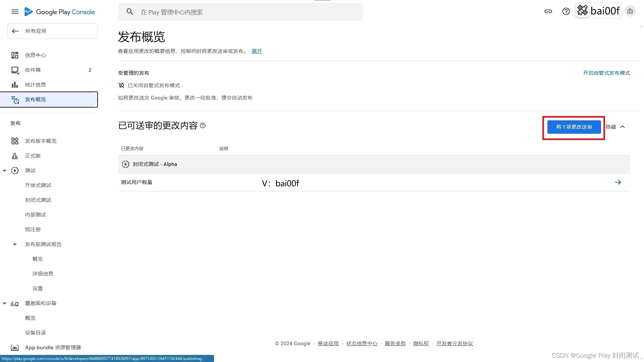Collapse the Reach and devices section

[5, 303]
